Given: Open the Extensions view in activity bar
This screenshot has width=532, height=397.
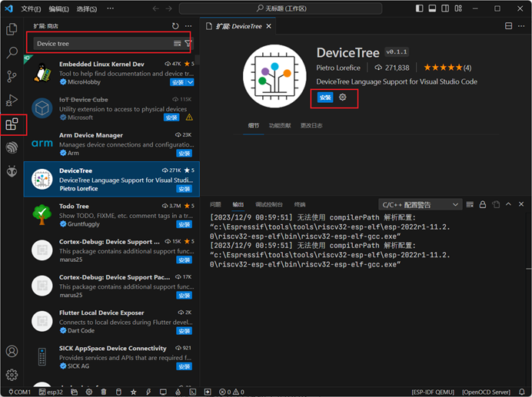Looking at the screenshot, I should 12,124.
